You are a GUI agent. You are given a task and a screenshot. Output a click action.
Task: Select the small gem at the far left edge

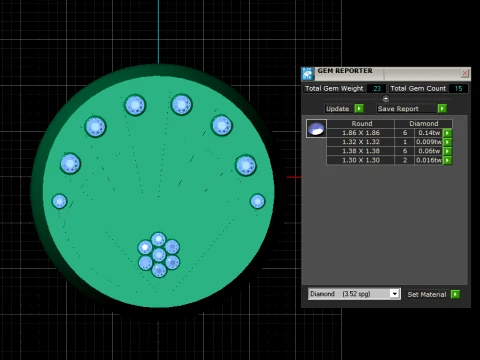point(60,201)
